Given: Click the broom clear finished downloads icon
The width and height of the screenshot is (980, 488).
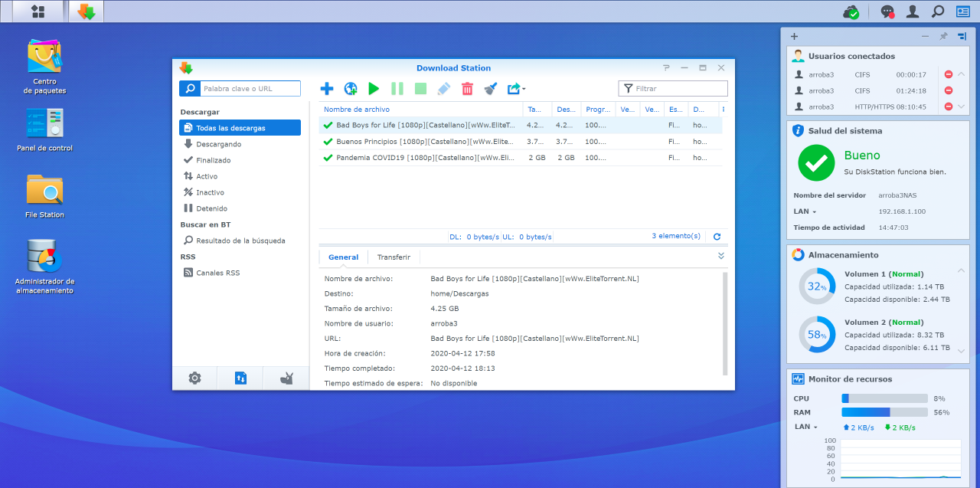Looking at the screenshot, I should [491, 89].
